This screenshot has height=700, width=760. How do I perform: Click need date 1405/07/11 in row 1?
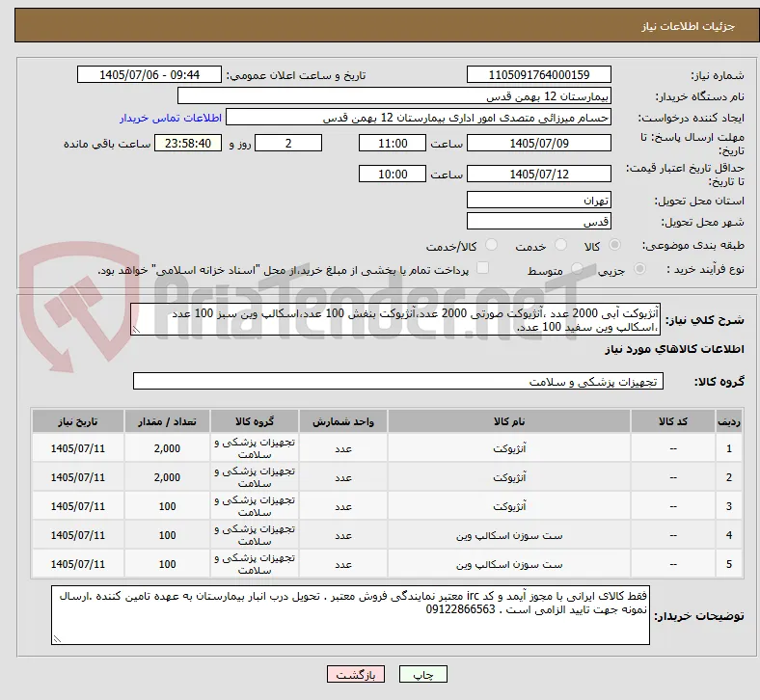(x=78, y=448)
